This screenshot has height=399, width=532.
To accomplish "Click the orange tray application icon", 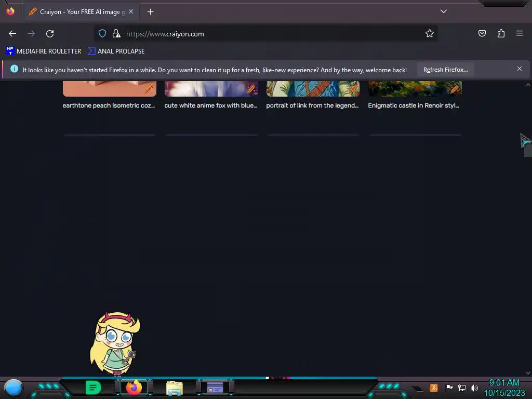I will pos(434,388).
